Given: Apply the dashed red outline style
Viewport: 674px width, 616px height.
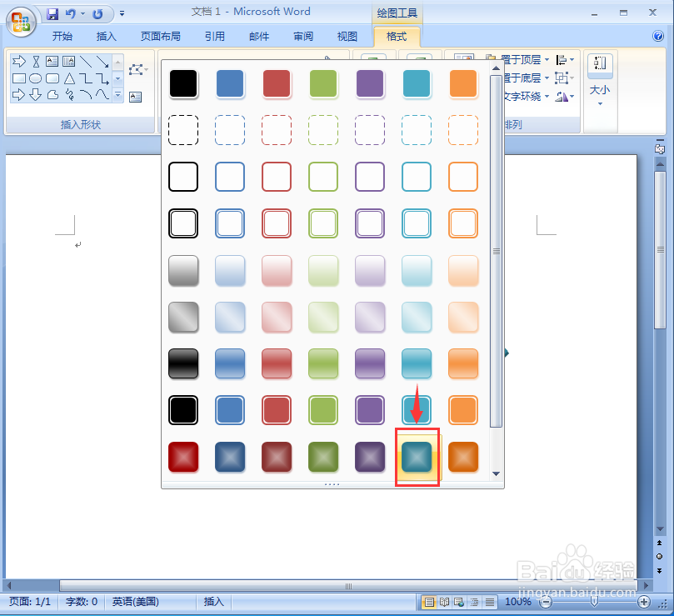Looking at the screenshot, I should (277, 130).
